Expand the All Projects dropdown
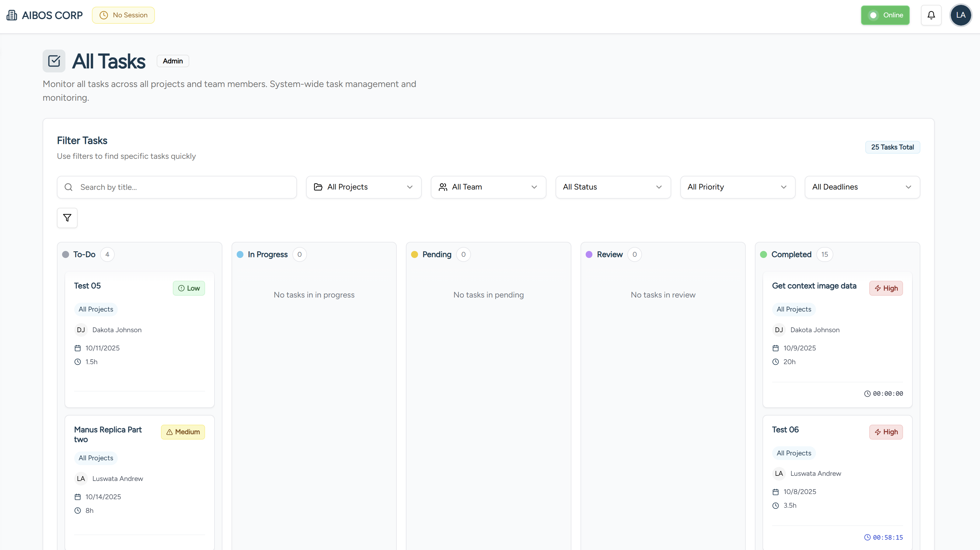 click(363, 187)
